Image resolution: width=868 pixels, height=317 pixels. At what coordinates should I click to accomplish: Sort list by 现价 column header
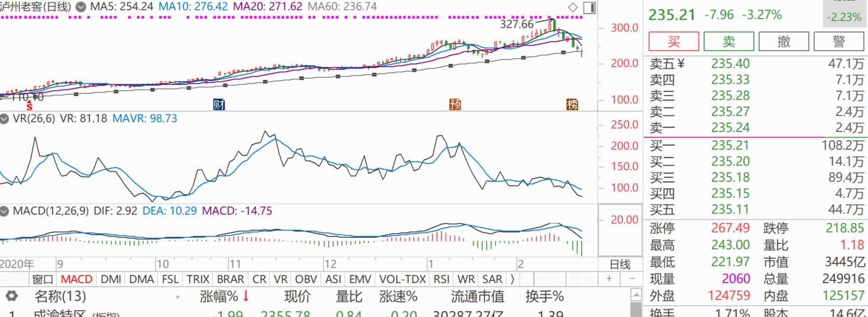pos(297,296)
